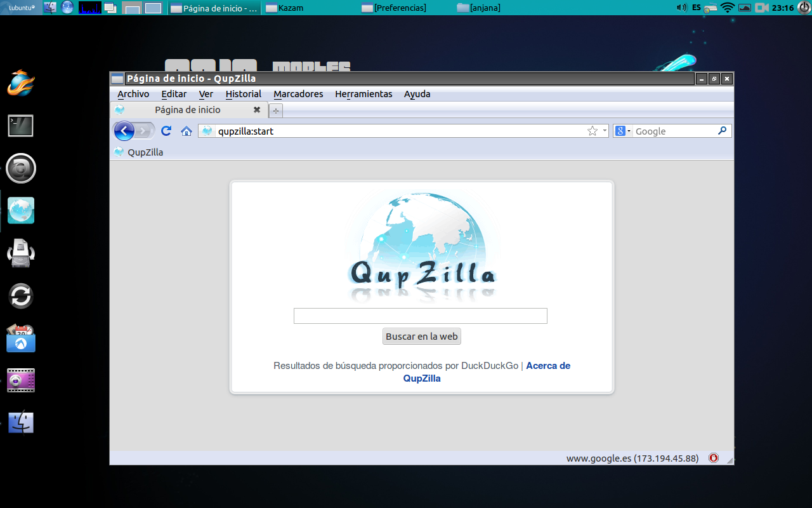
Task: Click the system monitor tray icon
Action: [745, 8]
